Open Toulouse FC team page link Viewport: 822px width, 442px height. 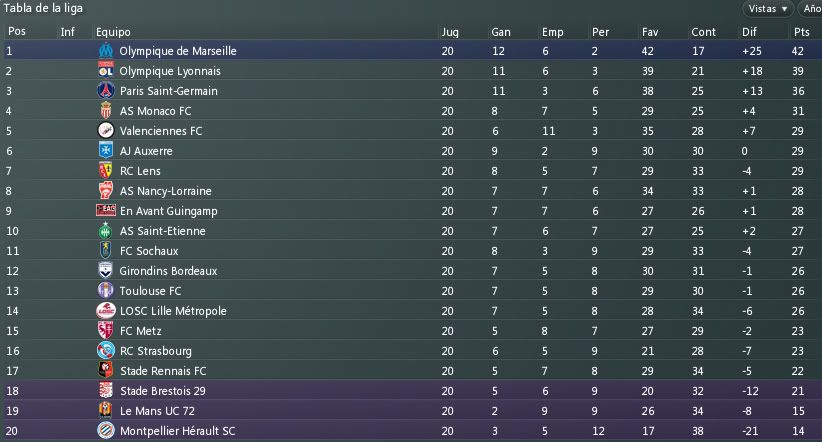coord(150,291)
